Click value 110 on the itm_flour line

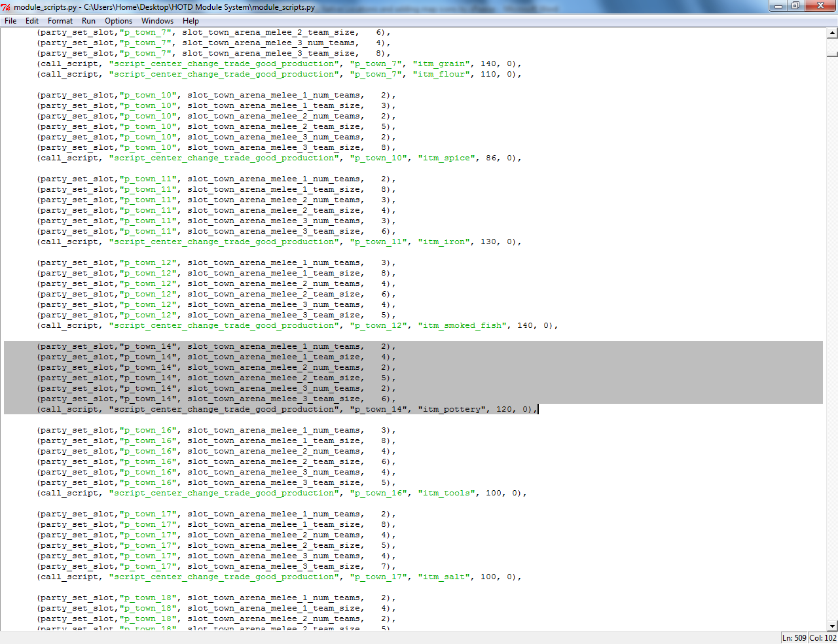coord(488,75)
